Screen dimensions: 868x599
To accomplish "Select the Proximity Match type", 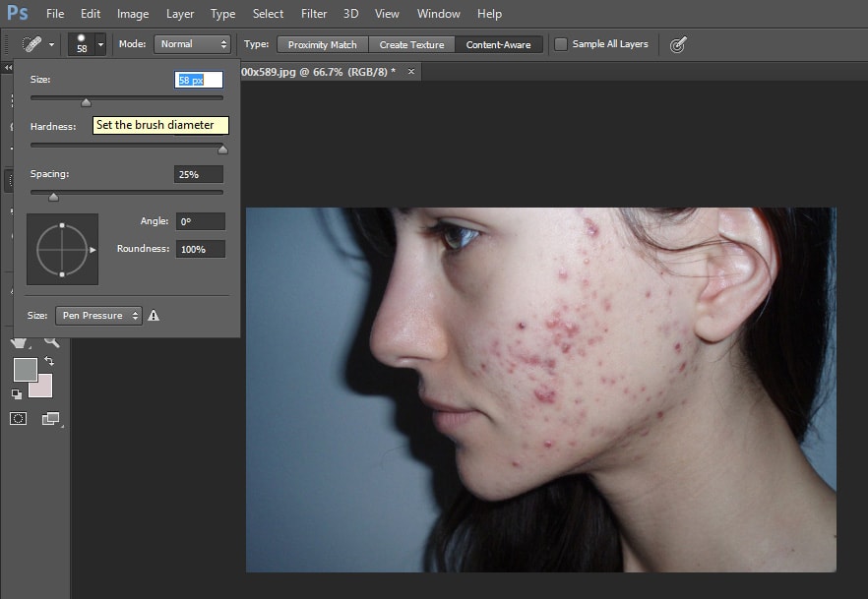I will pos(323,44).
